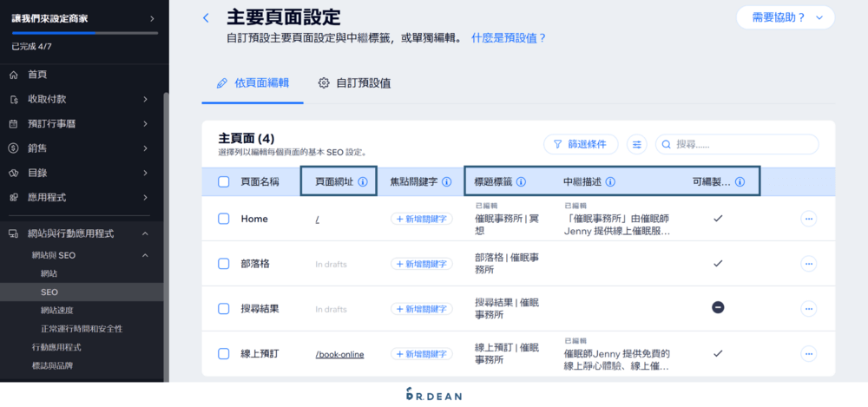Open 行動應用程式 in the sidebar
The height and width of the screenshot is (407, 868).
[56, 347]
